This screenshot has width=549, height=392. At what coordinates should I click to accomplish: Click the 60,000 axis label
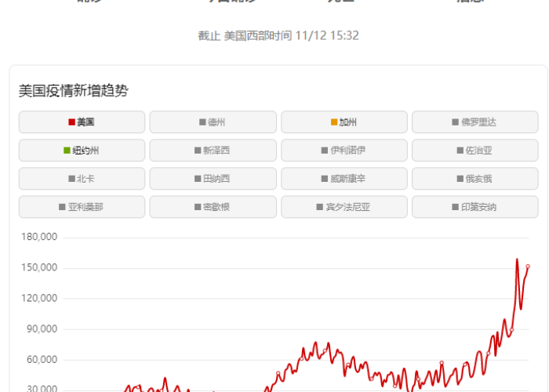42,360
